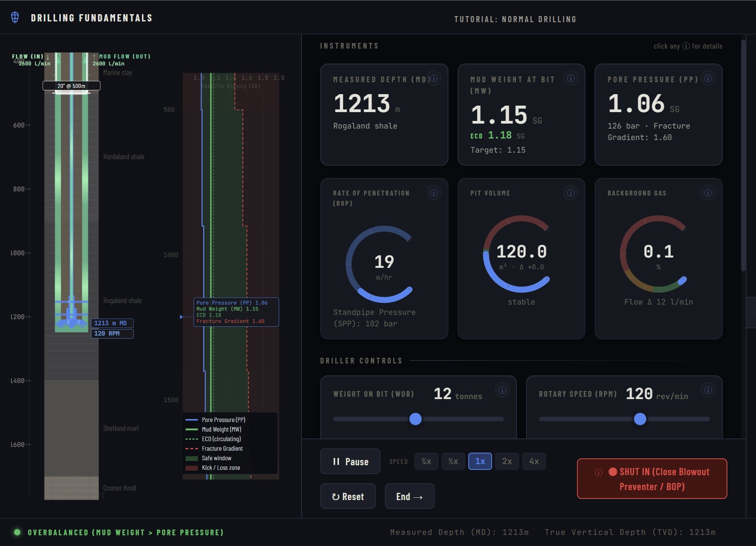Viewport: 756px width, 546px height.
Task: Pause the drilling simulation
Action: pyautogui.click(x=350, y=461)
